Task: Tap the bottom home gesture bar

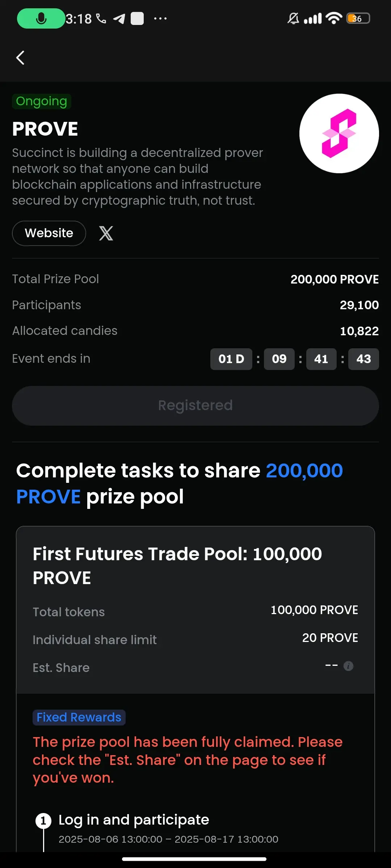Action: (194, 859)
